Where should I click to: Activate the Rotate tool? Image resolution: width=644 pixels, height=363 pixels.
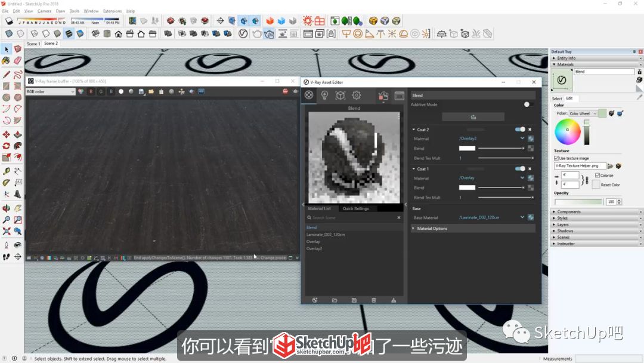click(6, 146)
